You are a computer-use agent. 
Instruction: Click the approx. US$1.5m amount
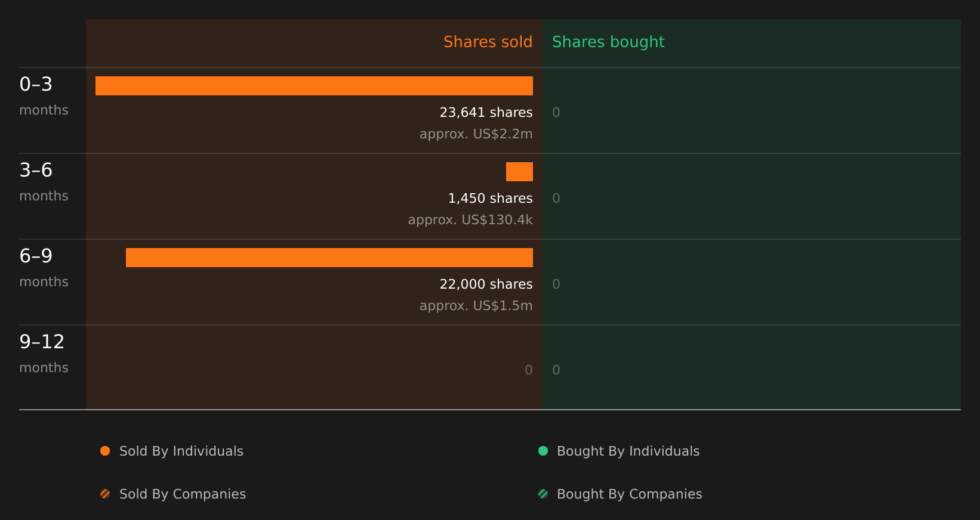476,306
